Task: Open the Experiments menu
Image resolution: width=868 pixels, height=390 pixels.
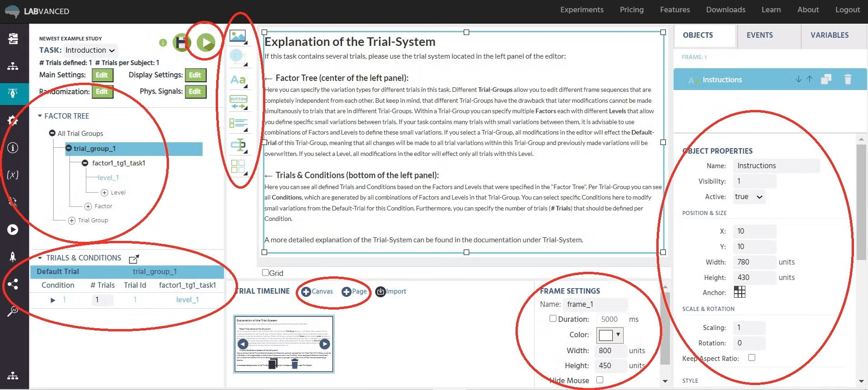Action: pos(581,10)
